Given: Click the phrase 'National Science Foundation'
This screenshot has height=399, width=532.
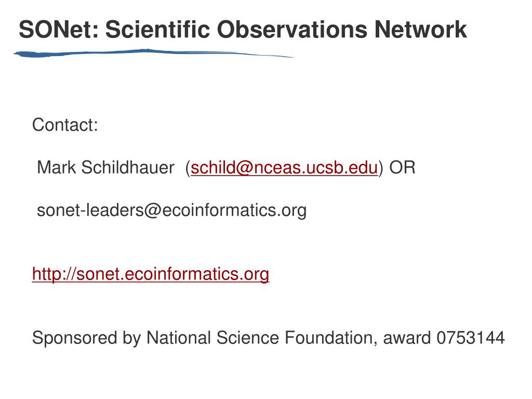Looking at the screenshot, I should point(260,338).
